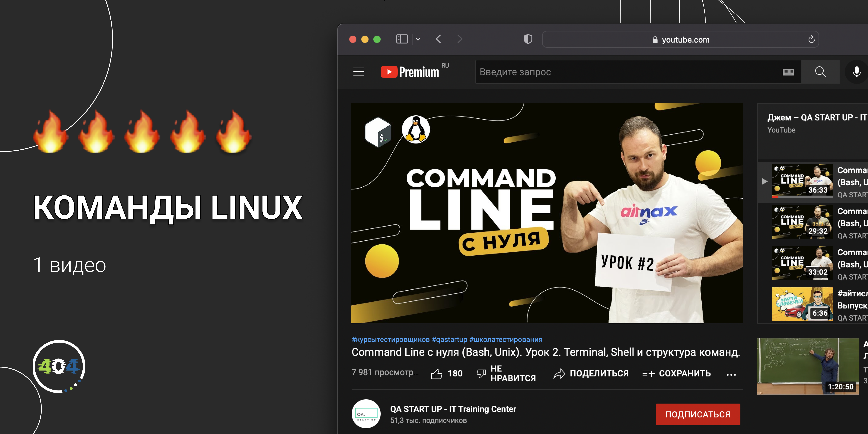Click the 'КОМАНДЫ LINUX' heading
Screen dimensions: 868x434
pos(168,208)
